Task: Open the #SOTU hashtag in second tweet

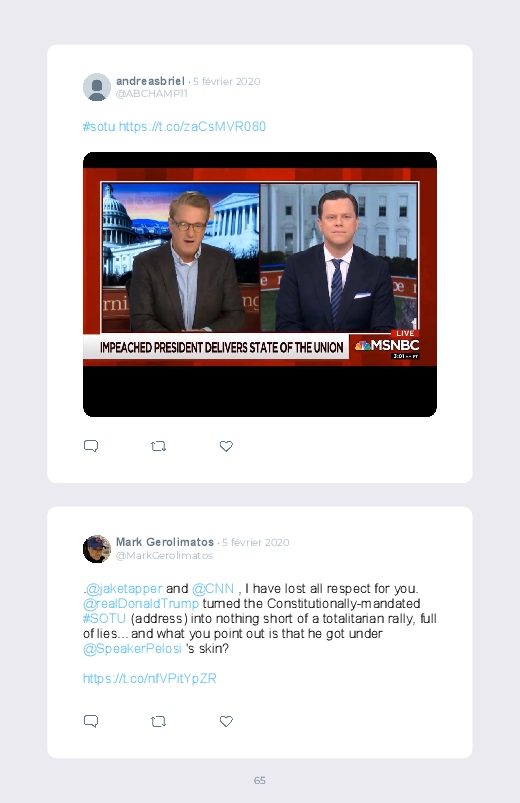Action: point(104,618)
